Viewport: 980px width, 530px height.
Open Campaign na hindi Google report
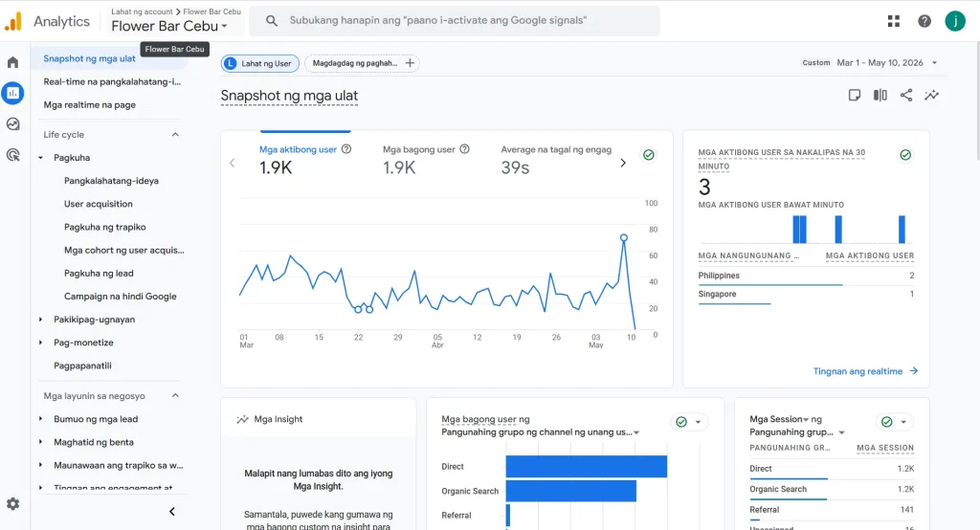pyautogui.click(x=120, y=297)
